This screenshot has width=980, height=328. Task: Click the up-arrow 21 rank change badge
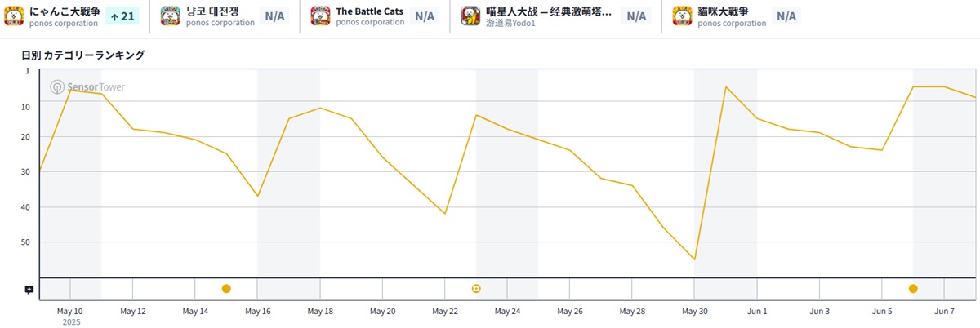122,16
